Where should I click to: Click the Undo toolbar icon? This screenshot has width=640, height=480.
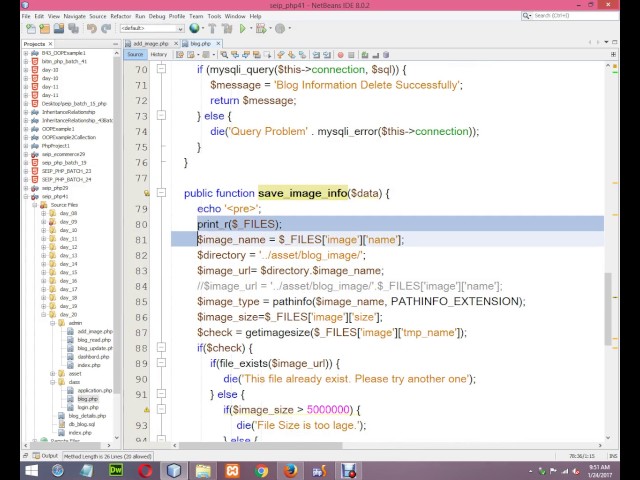tap(91, 29)
